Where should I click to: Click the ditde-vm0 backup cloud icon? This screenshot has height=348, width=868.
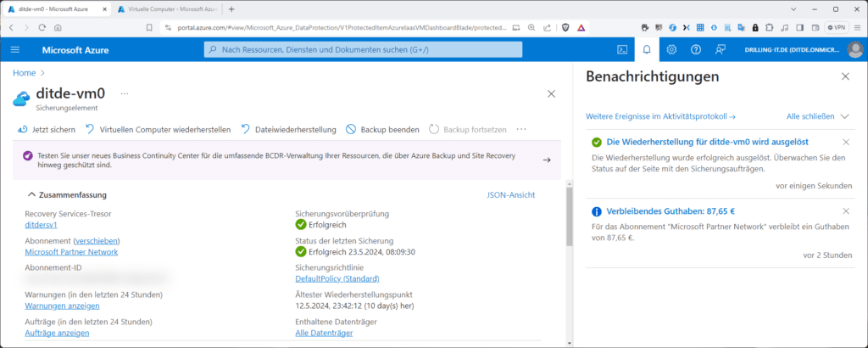tap(21, 98)
